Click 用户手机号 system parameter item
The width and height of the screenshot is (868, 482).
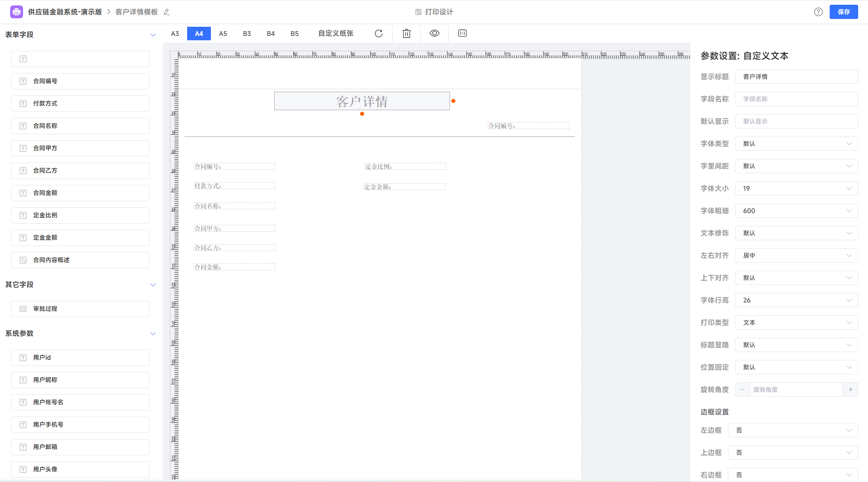click(x=80, y=425)
